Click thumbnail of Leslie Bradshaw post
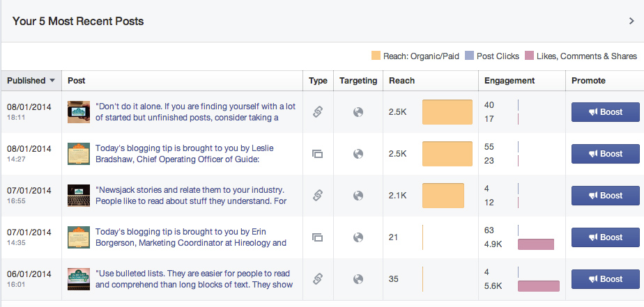This screenshot has width=644, height=307. (79, 154)
